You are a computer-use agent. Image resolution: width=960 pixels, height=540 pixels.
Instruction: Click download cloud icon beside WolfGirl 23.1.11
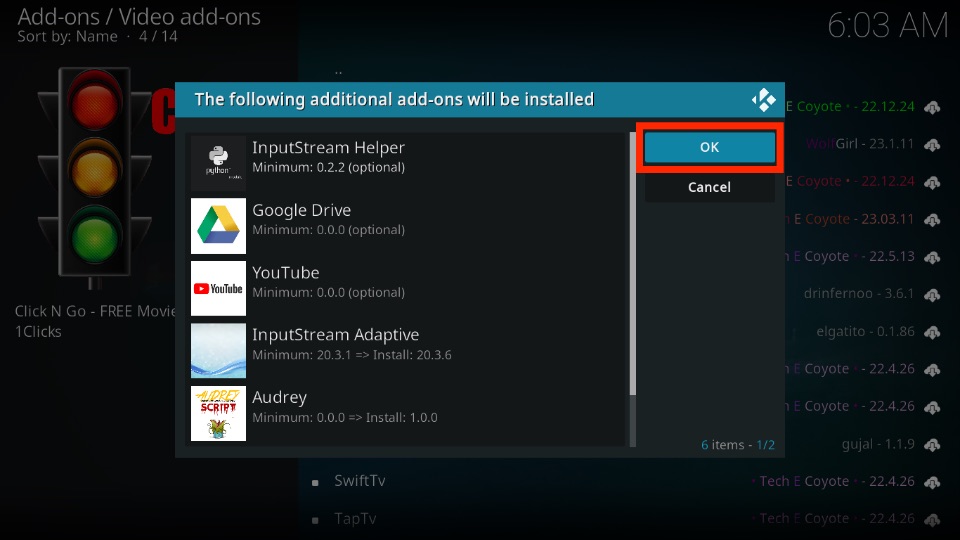[932, 145]
